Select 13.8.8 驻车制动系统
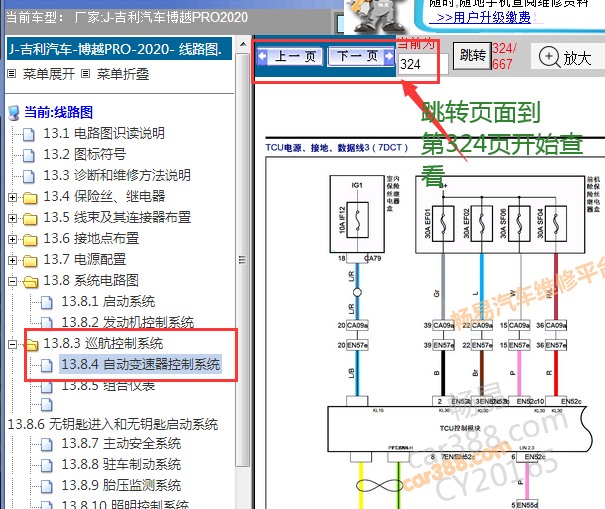The image size is (605, 509). [121, 464]
